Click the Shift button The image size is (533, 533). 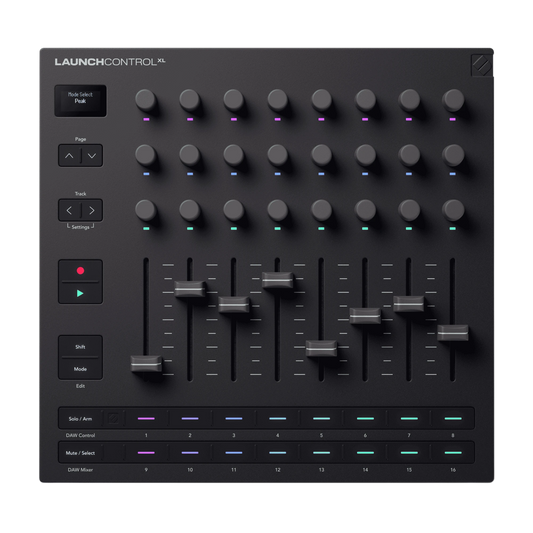[x=80, y=347]
